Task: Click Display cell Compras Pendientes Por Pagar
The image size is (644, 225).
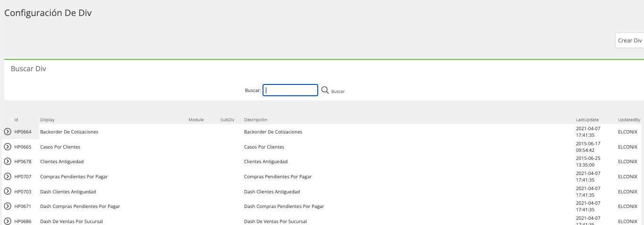Action: click(74, 176)
